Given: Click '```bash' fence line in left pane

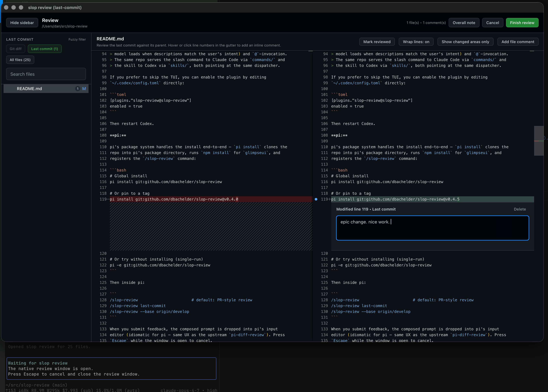Looking at the screenshot, I should (x=118, y=170).
